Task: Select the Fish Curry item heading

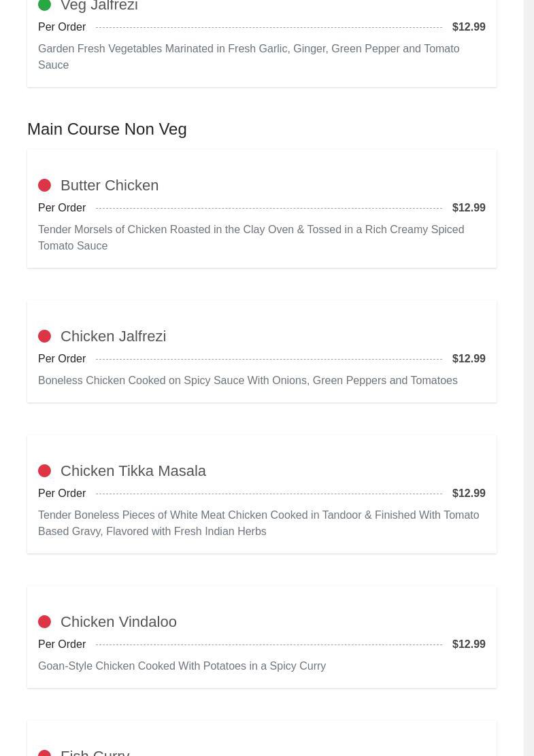Action: click(x=95, y=752)
